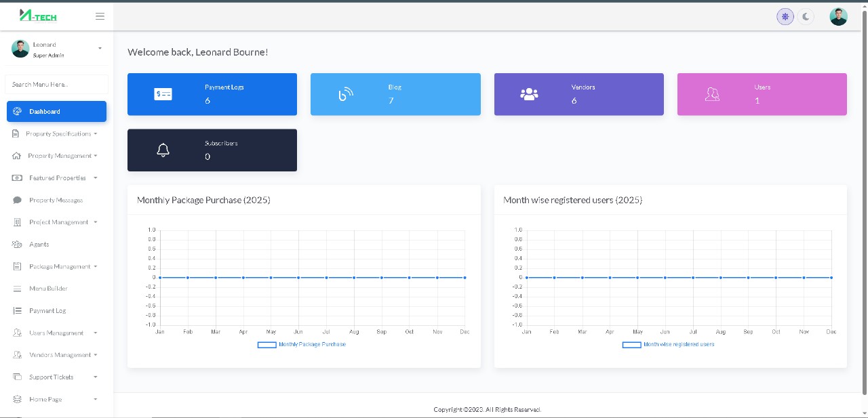Image resolution: width=868 pixels, height=418 pixels.
Task: Click the Agents icon in sidebar
Action: tap(17, 245)
